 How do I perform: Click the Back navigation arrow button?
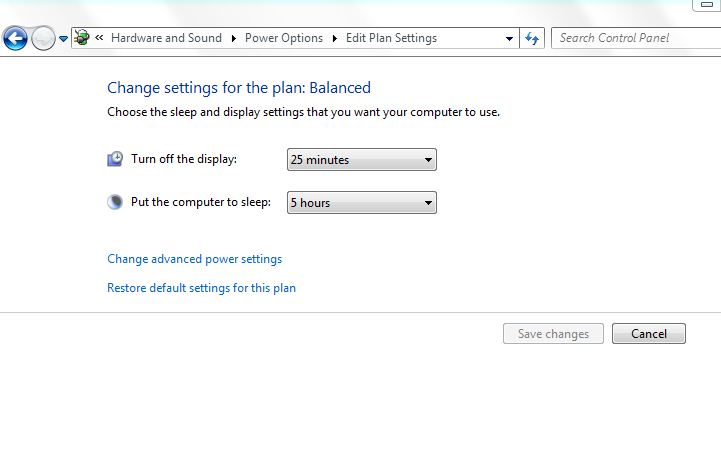coord(15,39)
